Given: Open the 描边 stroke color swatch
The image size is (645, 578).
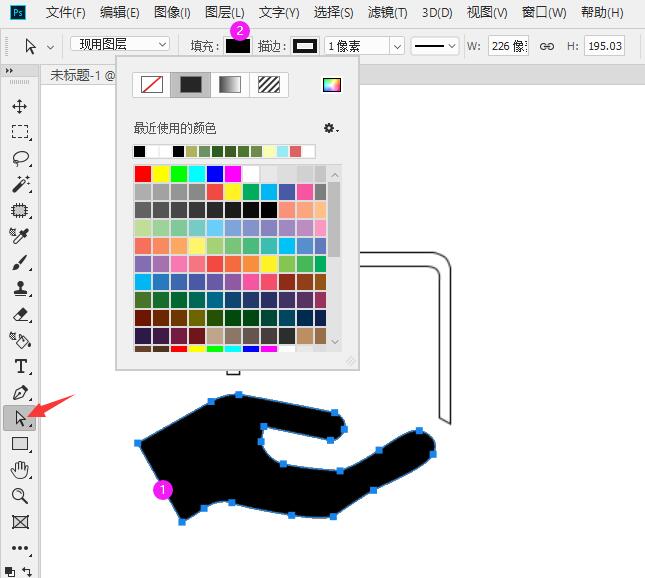Looking at the screenshot, I should [305, 46].
